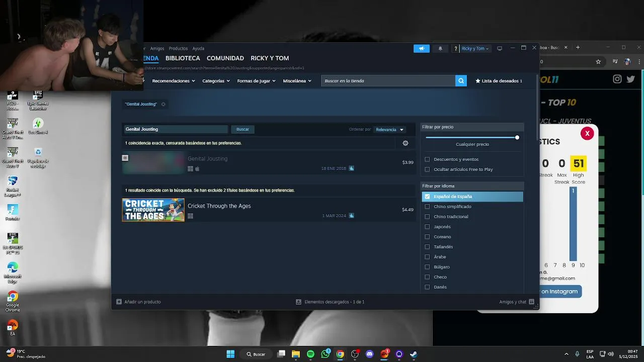Remove the "Genital Jousting" search tag
Image resolution: width=644 pixels, height=362 pixels.
tap(163, 104)
